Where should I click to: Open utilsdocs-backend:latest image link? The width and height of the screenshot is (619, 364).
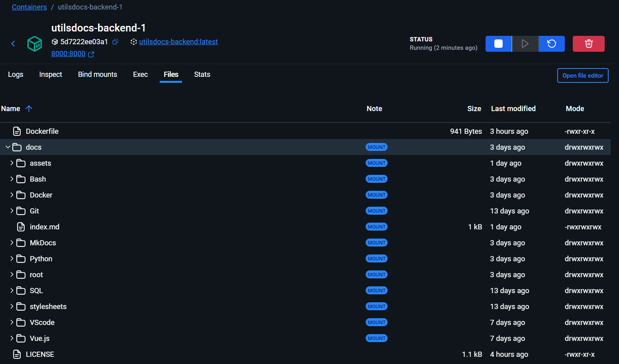tap(178, 42)
